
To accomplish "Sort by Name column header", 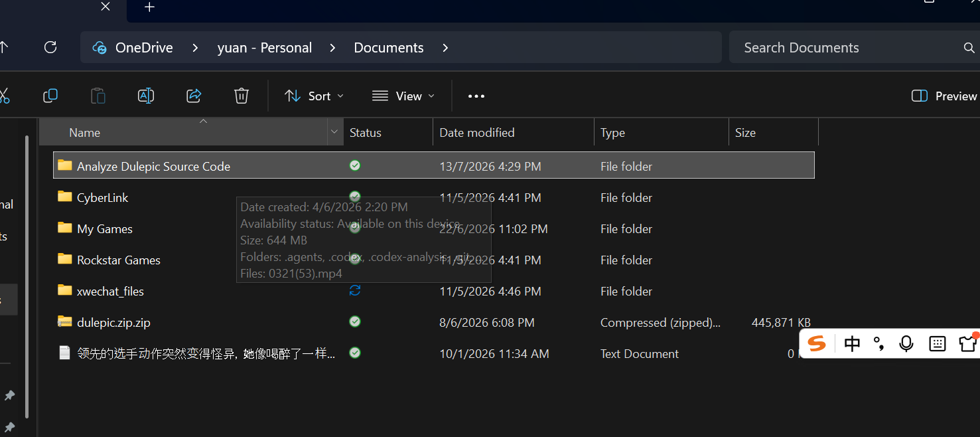I will coord(184,132).
